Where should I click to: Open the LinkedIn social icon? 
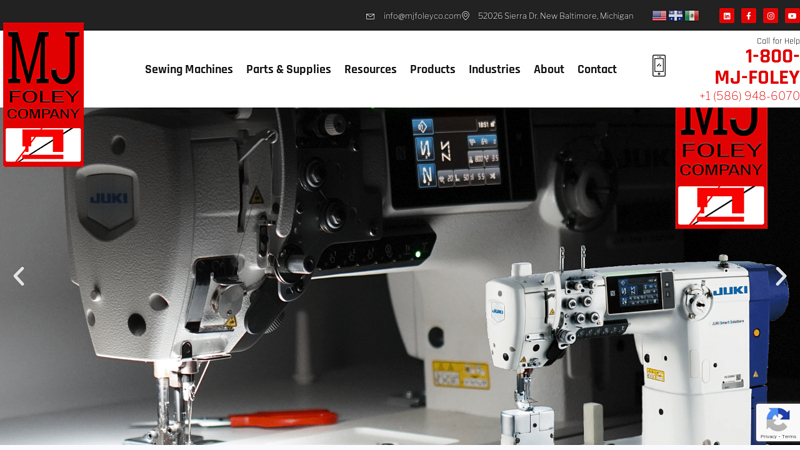point(727,16)
